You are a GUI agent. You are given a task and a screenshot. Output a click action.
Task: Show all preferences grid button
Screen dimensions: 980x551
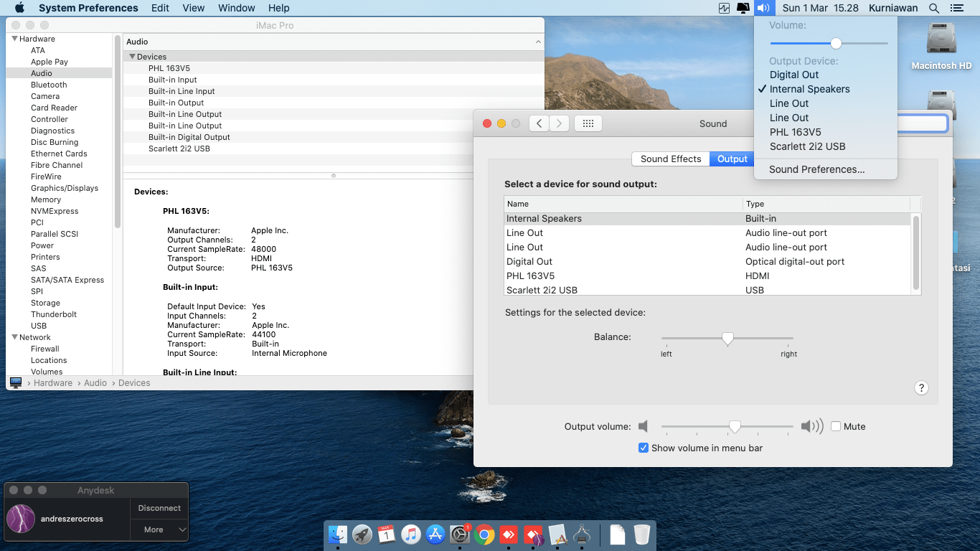[x=588, y=123]
